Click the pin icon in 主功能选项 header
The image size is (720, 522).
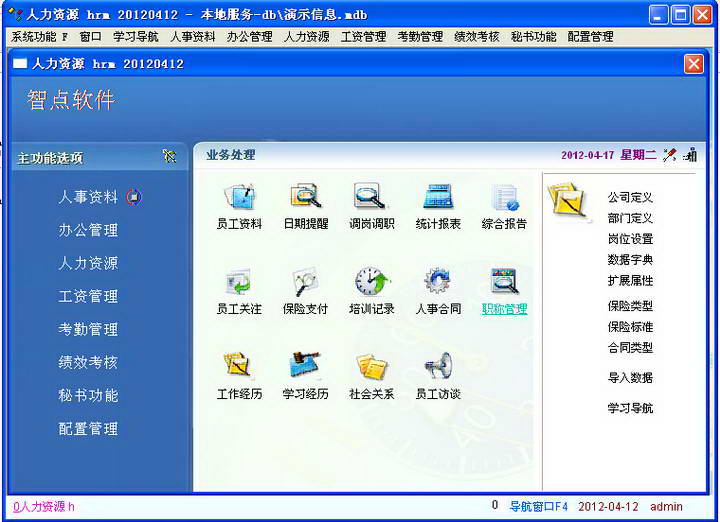coord(169,157)
